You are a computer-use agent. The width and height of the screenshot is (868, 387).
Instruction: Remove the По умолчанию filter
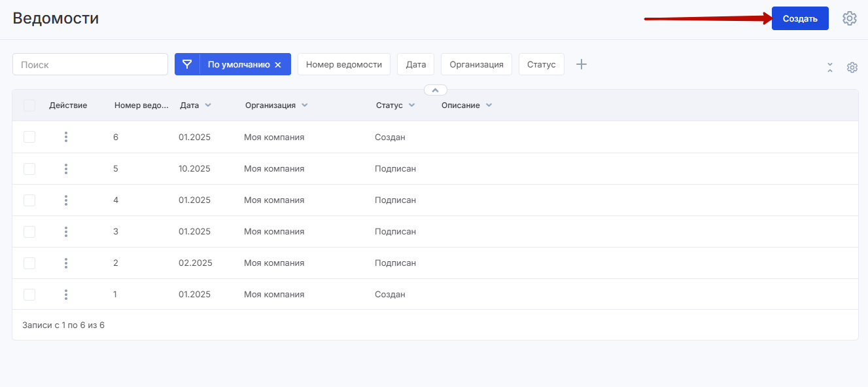(278, 65)
